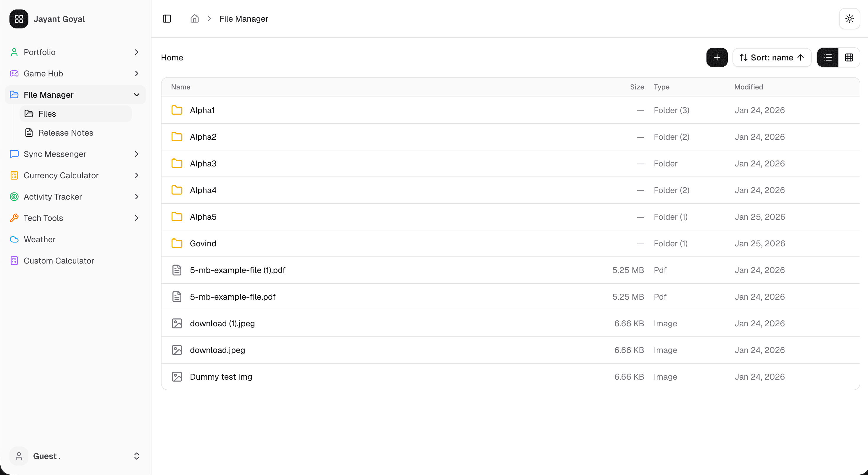Click the Dummy test img image icon

tap(177, 376)
